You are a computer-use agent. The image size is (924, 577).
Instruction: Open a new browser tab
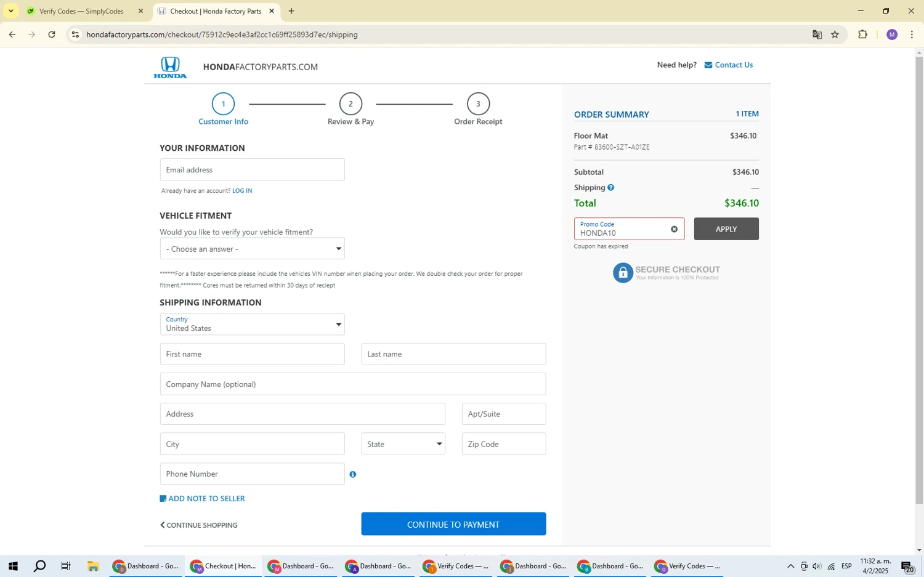tap(291, 11)
